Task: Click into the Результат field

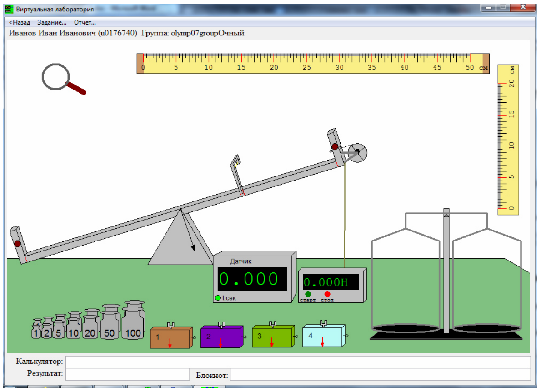Action: point(127,374)
